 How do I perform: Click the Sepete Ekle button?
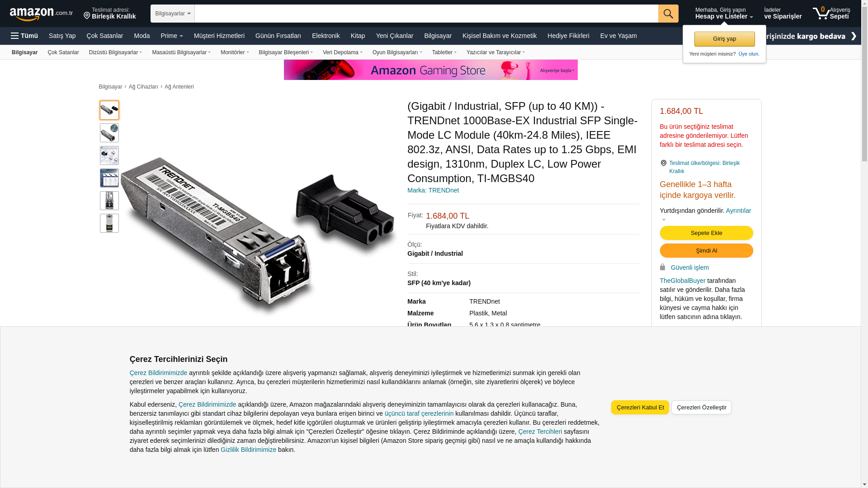click(706, 233)
